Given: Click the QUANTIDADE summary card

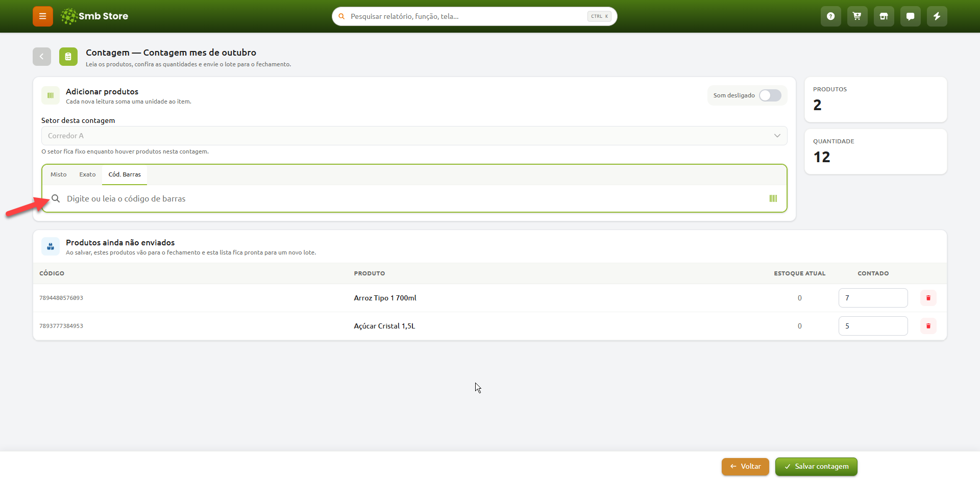Looking at the screenshot, I should [876, 151].
